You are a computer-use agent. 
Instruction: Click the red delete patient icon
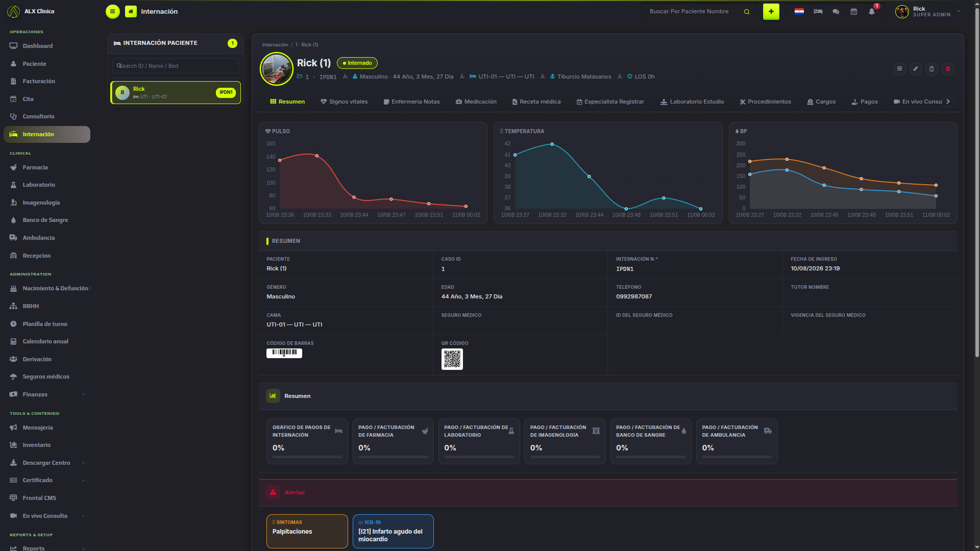pos(948,69)
